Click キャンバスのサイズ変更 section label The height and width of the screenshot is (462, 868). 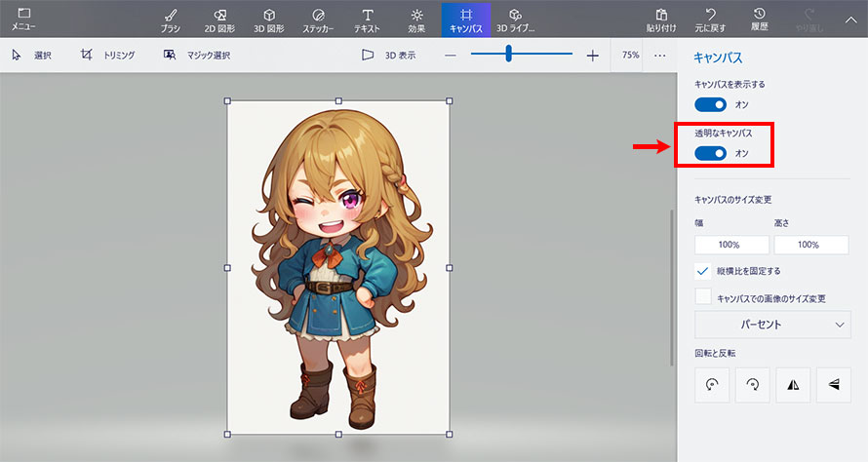pos(733,200)
